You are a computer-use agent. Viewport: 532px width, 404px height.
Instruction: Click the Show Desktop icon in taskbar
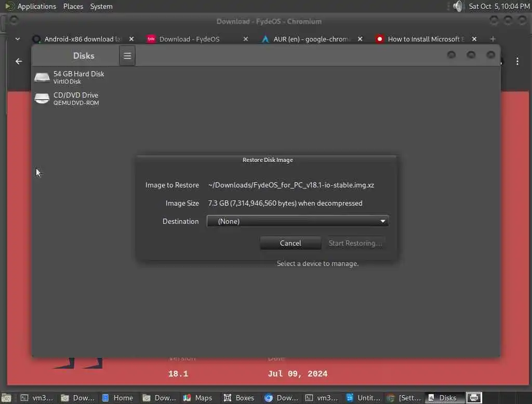pos(6,398)
